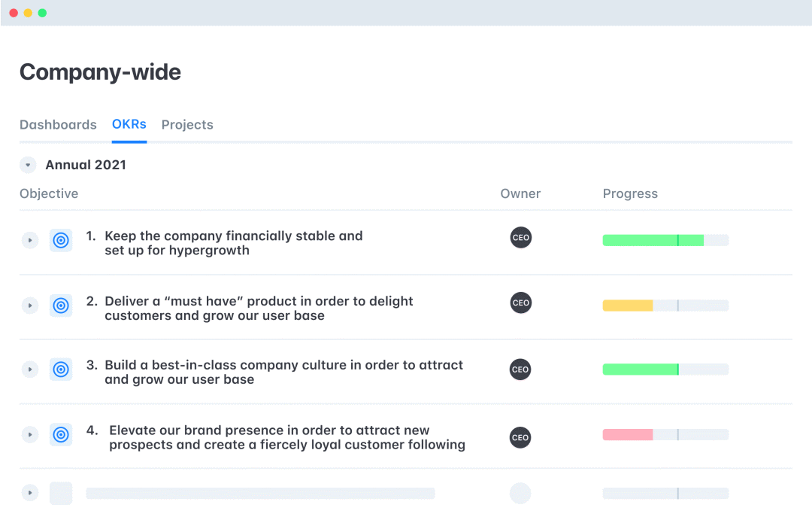Expand the "must have" product objective row
The height and width of the screenshot is (520, 812).
(x=29, y=306)
